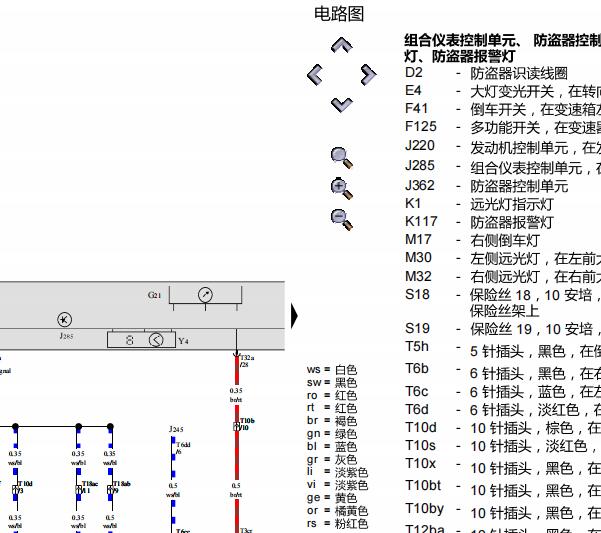Viewport: 601px width, 533px height.
Task: Select legend entry K1 远光灯指示灯
Action: pyautogui.click(x=479, y=204)
